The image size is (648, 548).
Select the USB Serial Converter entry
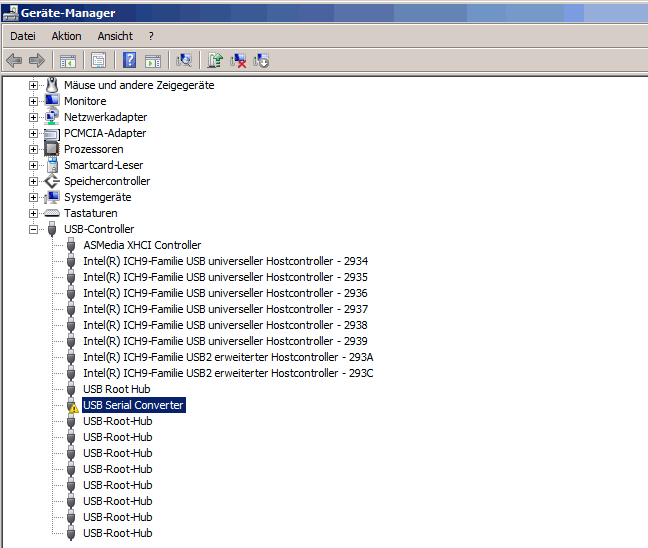(x=133, y=405)
